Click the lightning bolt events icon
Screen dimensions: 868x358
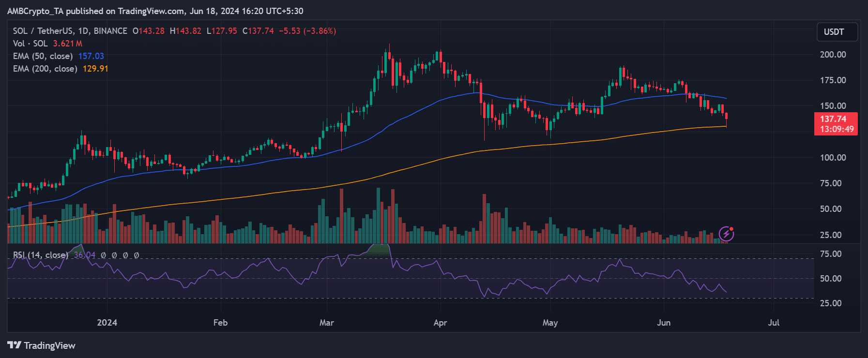726,234
